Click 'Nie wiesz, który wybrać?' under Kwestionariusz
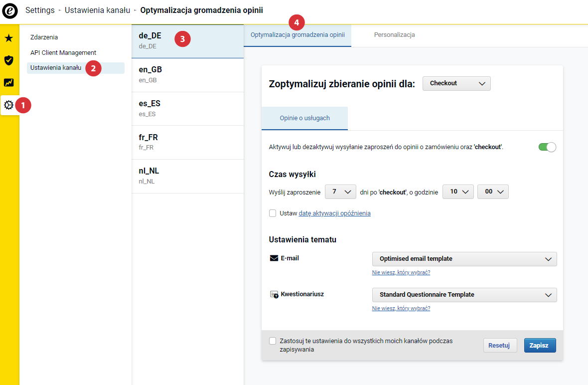The image size is (588, 385). click(401, 309)
